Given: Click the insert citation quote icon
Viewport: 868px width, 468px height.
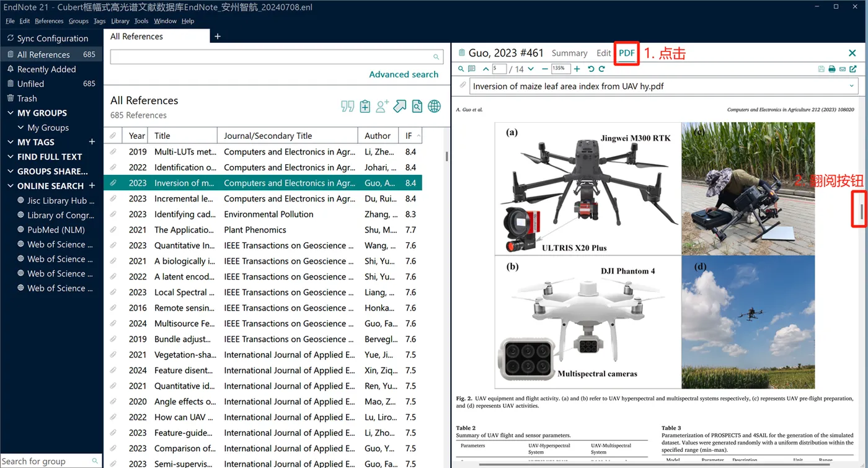Looking at the screenshot, I should [x=348, y=107].
